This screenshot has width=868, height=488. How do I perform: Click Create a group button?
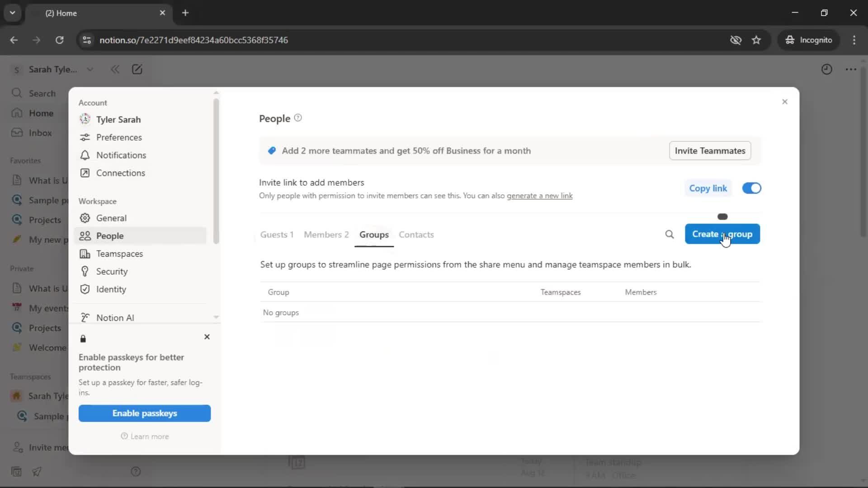pos(722,234)
